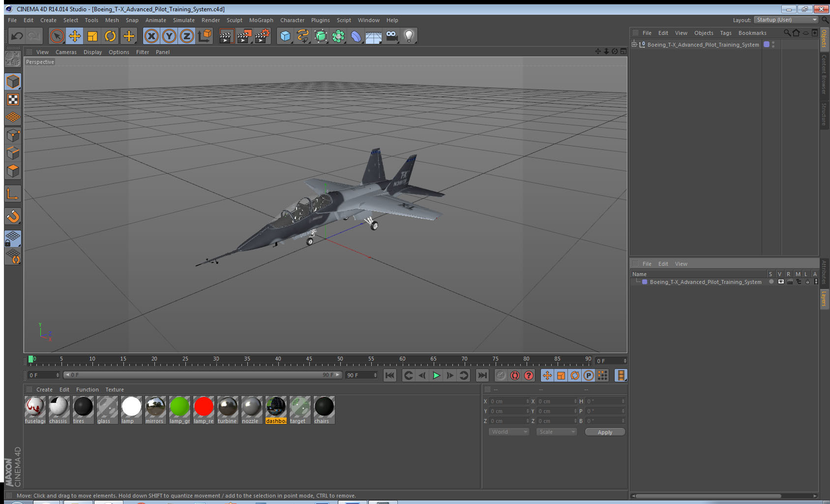The height and width of the screenshot is (504, 830).
Task: Go to start of animation
Action: point(390,375)
